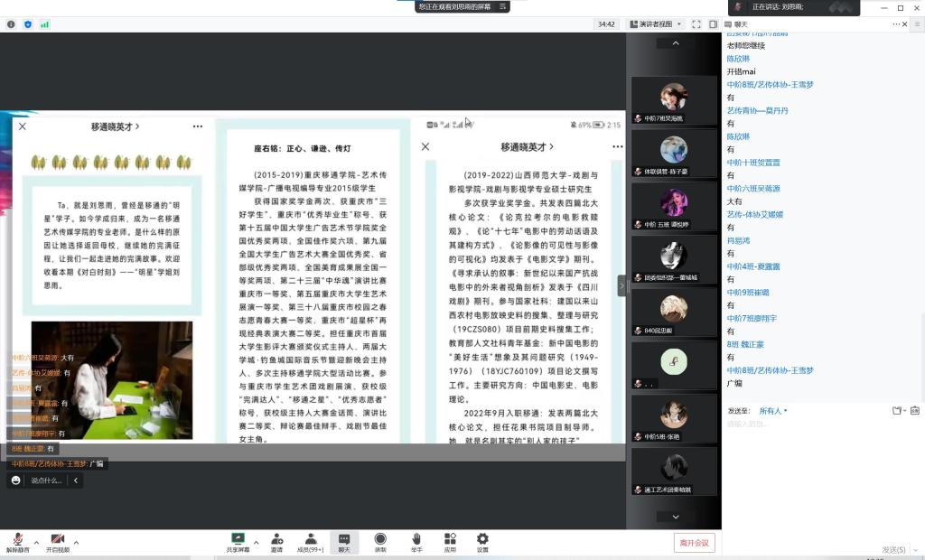Send message with 发送(S) button

pos(893,549)
